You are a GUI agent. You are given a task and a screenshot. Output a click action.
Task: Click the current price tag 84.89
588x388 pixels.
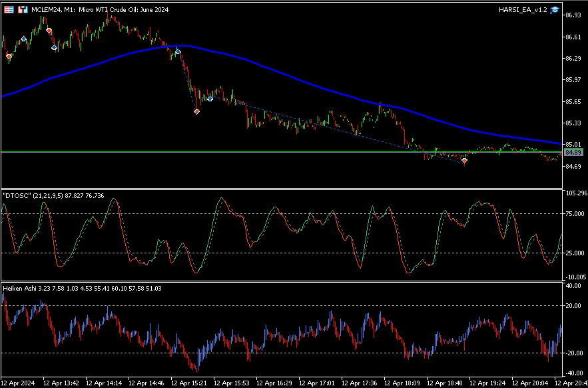(573, 153)
